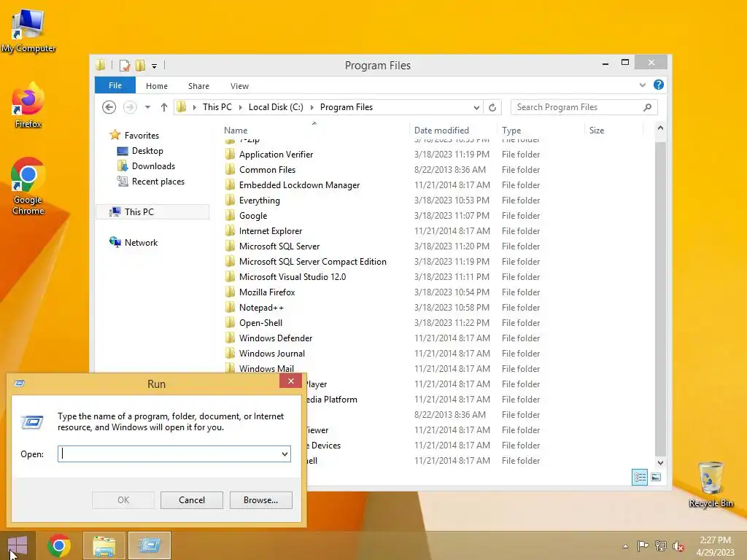Switch to Run dialog taskbar button
The width and height of the screenshot is (747, 560).
(x=150, y=545)
